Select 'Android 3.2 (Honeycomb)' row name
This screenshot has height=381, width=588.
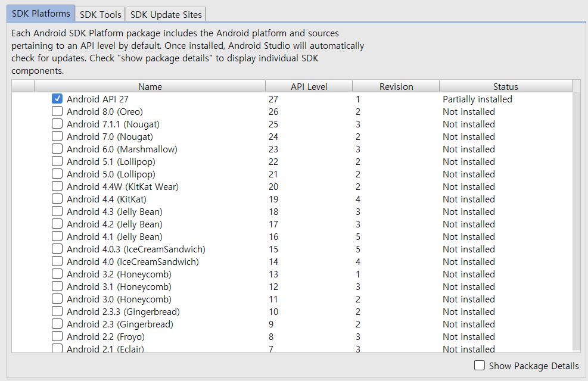coord(119,274)
